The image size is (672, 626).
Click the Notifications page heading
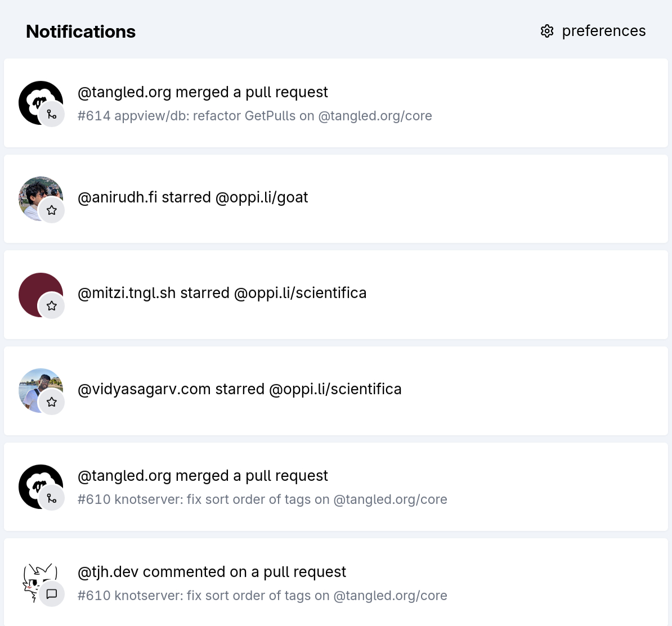click(x=80, y=31)
